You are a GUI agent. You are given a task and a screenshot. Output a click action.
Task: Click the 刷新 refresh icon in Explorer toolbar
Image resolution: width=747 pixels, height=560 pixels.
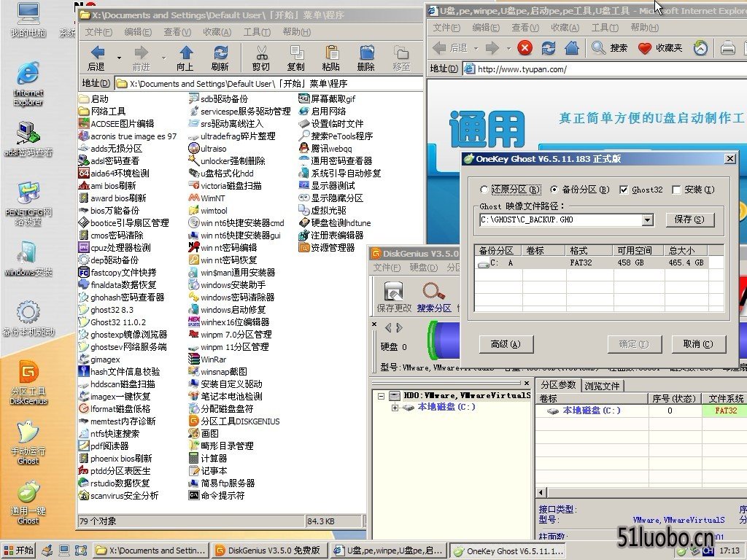(x=220, y=58)
